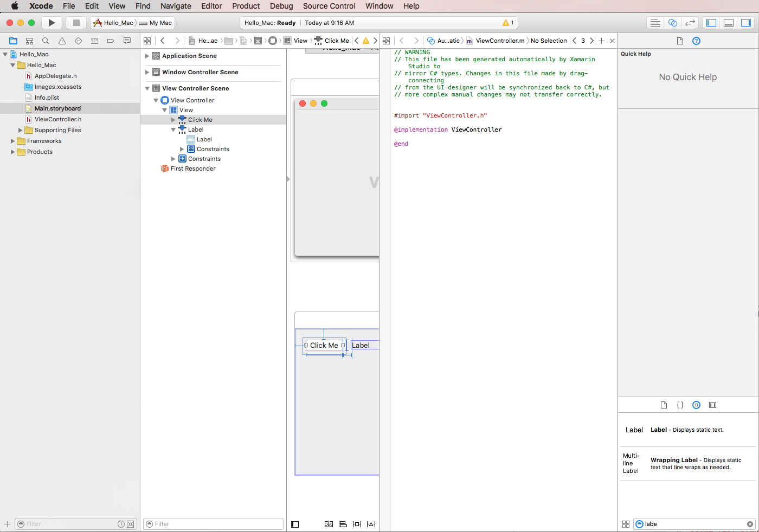Open the Source Control menu

pos(329,6)
